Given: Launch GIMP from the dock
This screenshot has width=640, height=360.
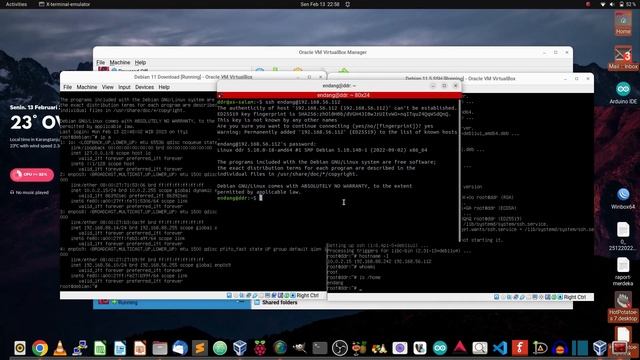Looking at the screenshot, I should (300, 348).
